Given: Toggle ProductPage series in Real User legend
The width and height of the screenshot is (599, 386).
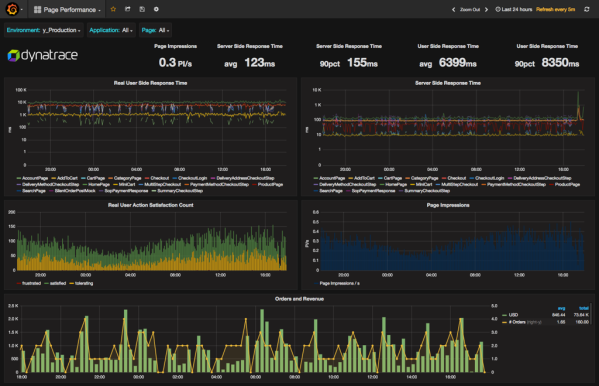Looking at the screenshot, I should coord(270,185).
